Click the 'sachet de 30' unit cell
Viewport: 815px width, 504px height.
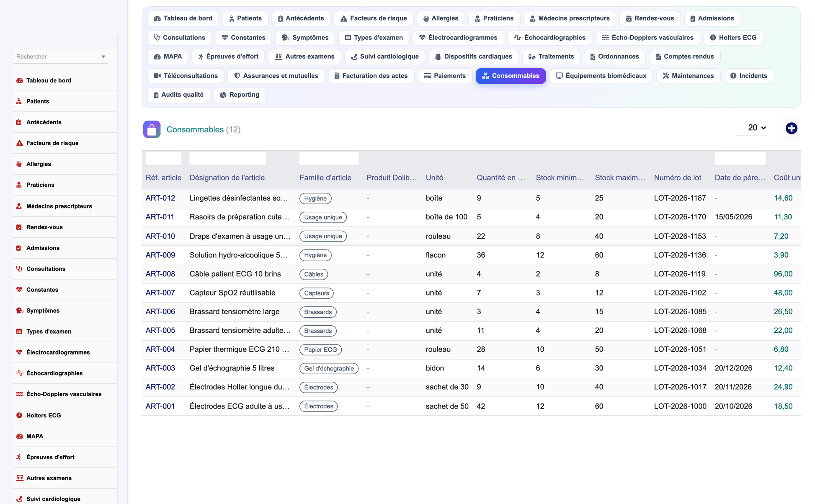(x=447, y=387)
